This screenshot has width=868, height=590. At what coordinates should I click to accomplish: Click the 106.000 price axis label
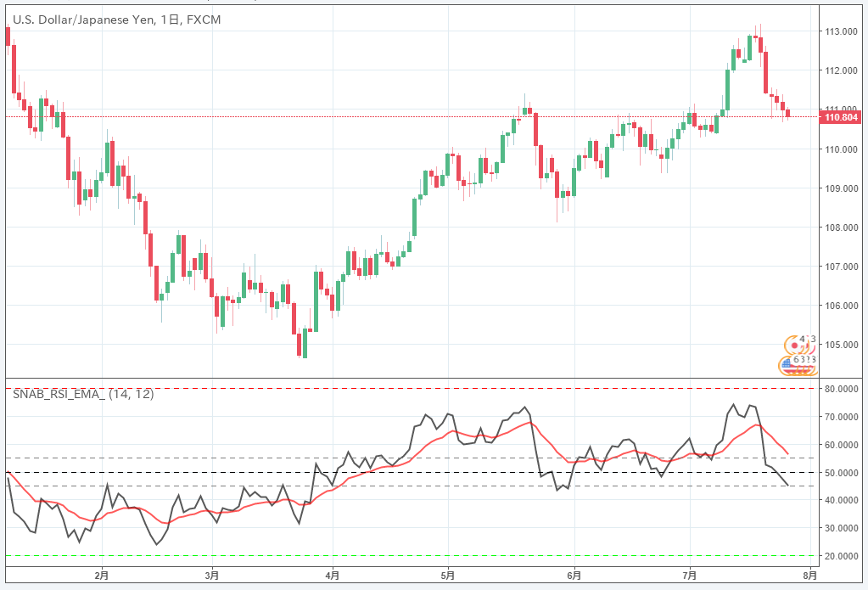tap(842, 306)
